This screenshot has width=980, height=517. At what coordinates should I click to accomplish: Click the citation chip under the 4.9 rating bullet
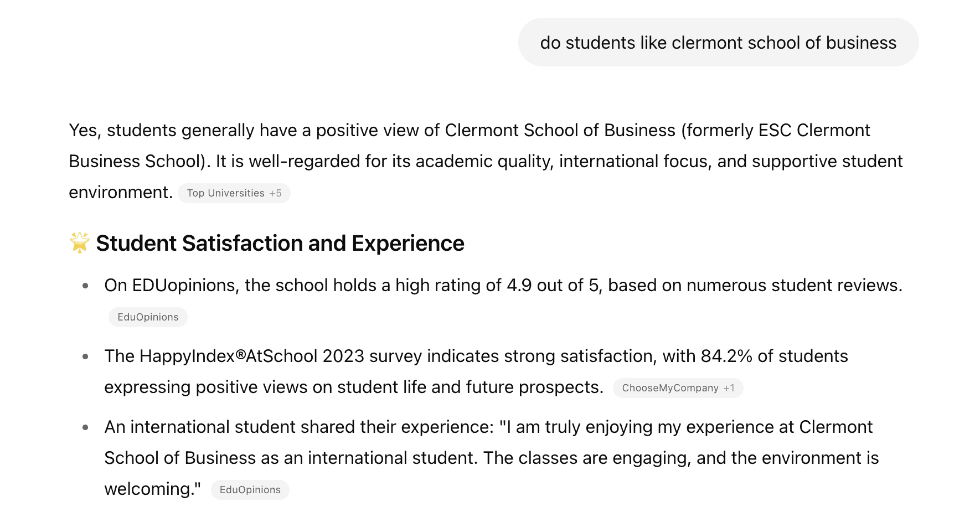click(x=147, y=317)
